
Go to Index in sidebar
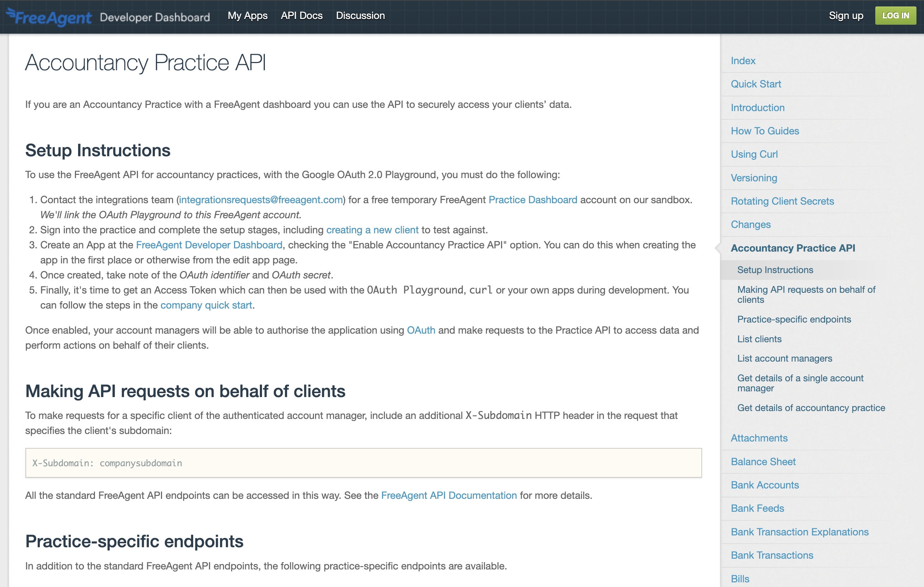[743, 61]
